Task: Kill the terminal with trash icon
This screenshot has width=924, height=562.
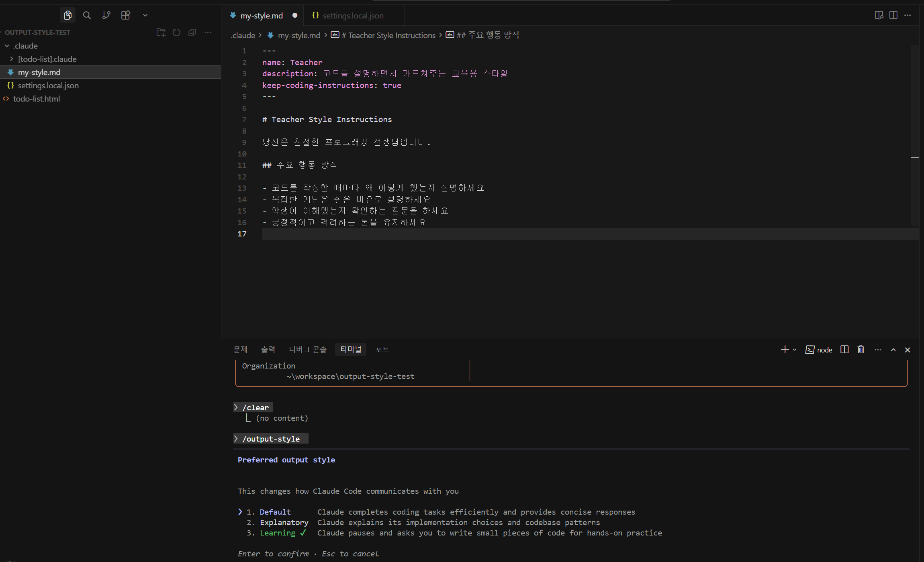Action: tap(861, 350)
